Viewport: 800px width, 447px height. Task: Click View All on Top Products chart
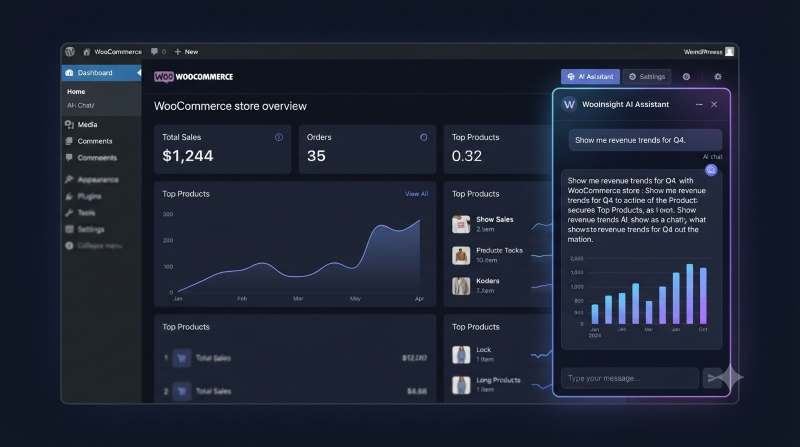tap(416, 194)
